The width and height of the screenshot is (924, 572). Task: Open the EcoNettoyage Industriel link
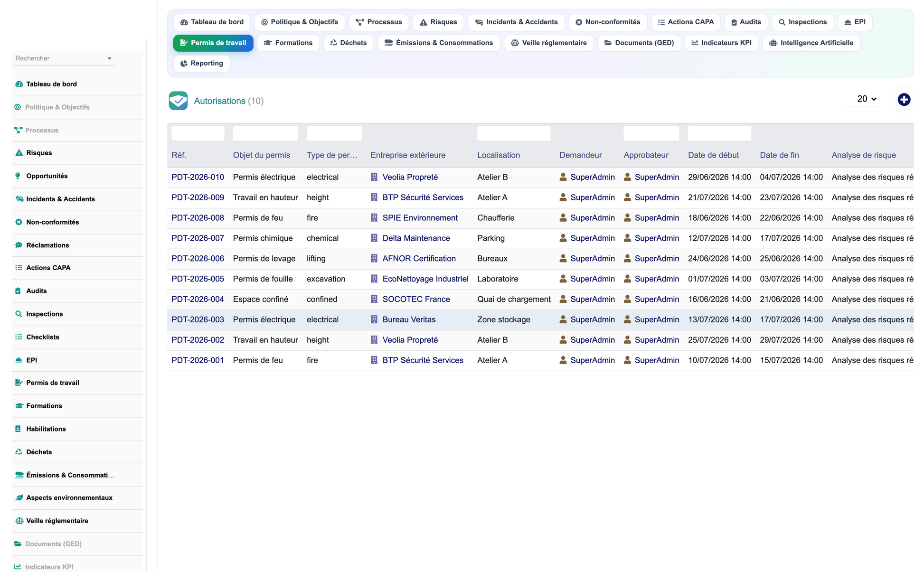[x=425, y=279]
